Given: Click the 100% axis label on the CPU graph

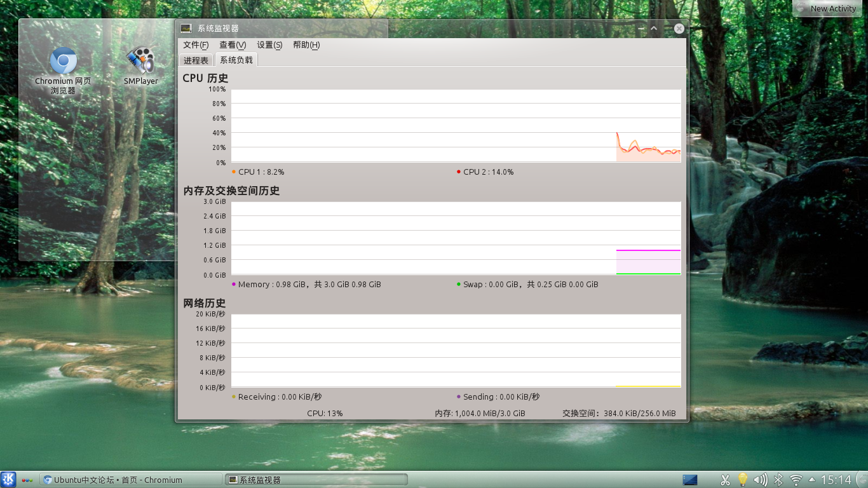Looking at the screenshot, I should (x=217, y=90).
